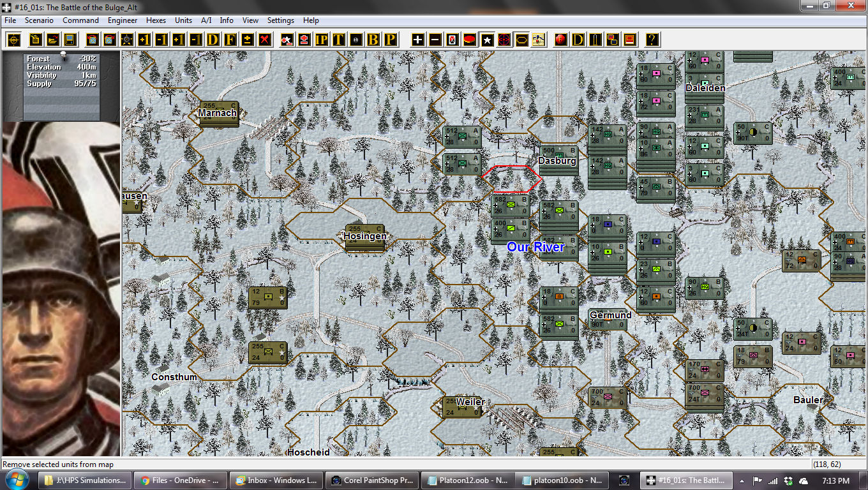Click the red disc base toolbar icon
The height and width of the screenshot is (490, 868).
(x=470, y=40)
